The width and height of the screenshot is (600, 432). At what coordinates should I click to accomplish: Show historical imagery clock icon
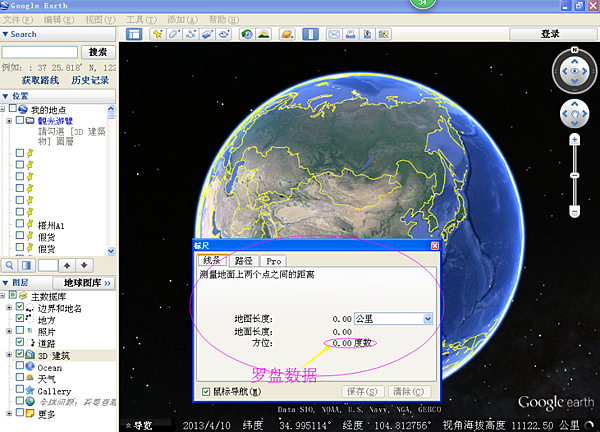pos(247,34)
